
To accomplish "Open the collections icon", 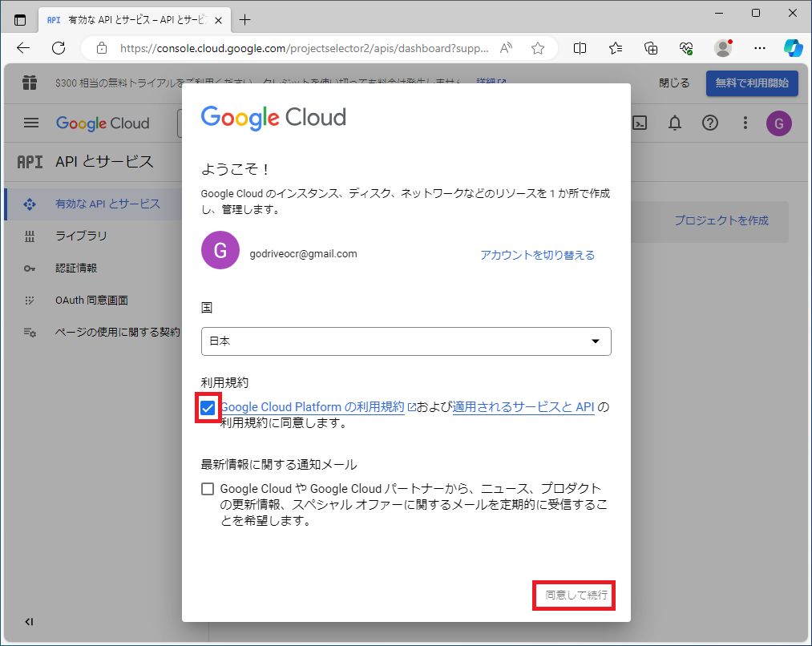I will pos(651,48).
